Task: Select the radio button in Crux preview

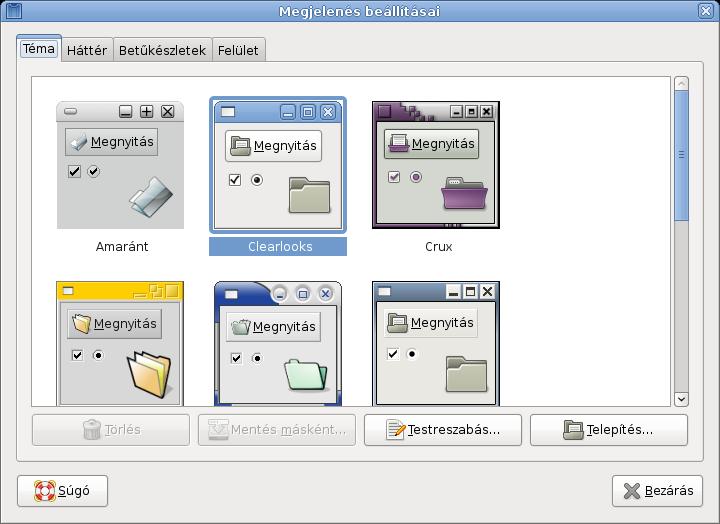Action: 416,177
